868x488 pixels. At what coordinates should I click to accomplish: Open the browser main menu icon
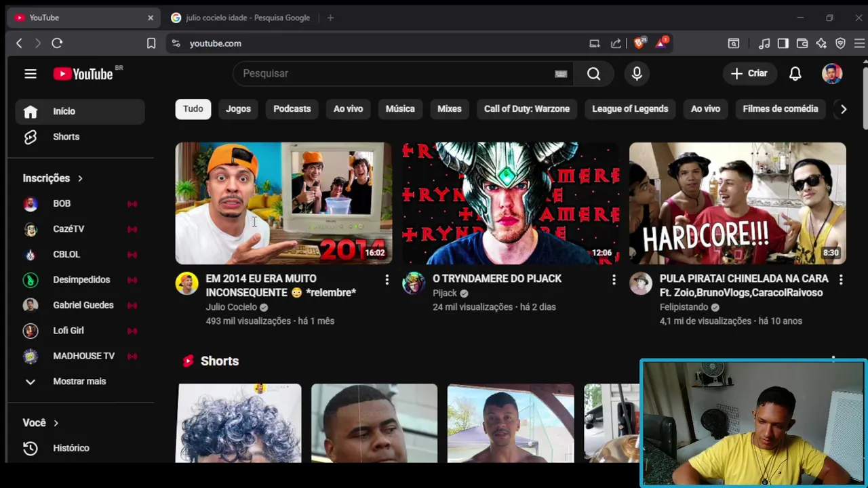[859, 43]
